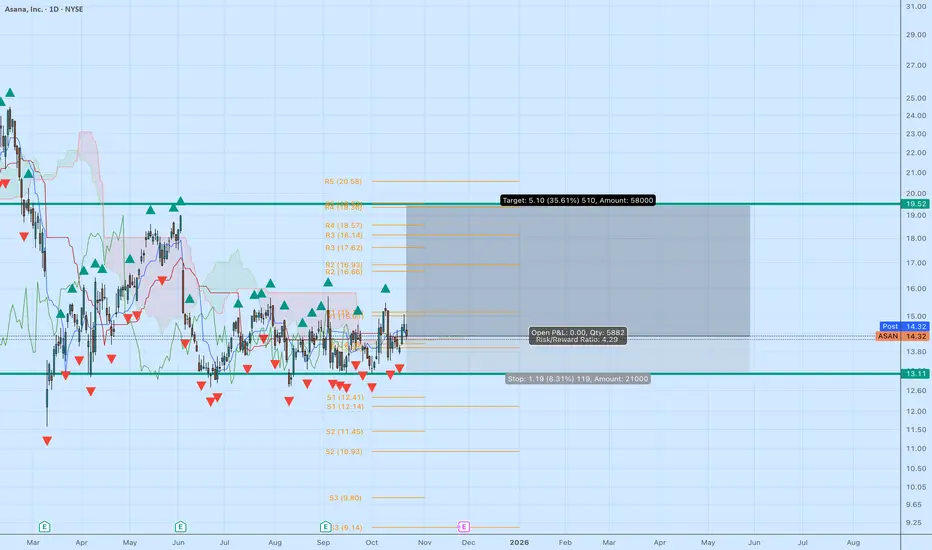Select the black Target 5.10 (35.61%) label
This screenshot has height=550, width=932.
click(577, 201)
